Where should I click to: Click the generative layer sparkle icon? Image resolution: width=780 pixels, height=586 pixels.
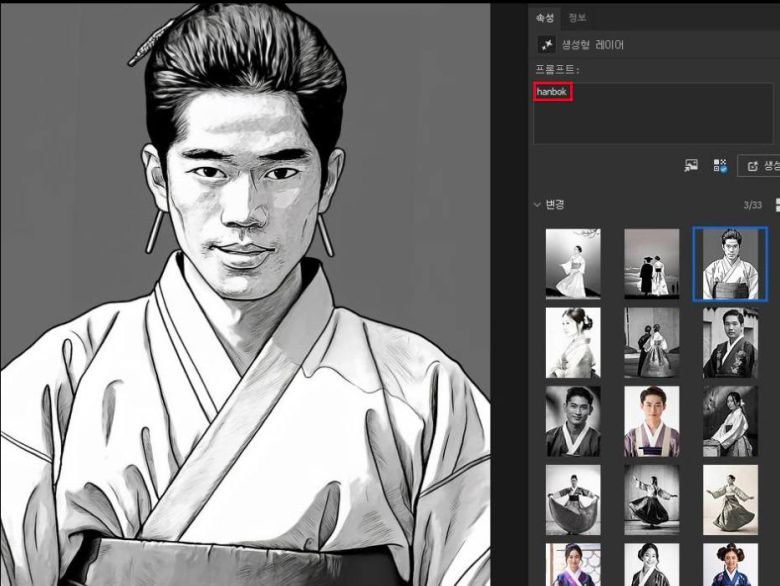tap(547, 45)
